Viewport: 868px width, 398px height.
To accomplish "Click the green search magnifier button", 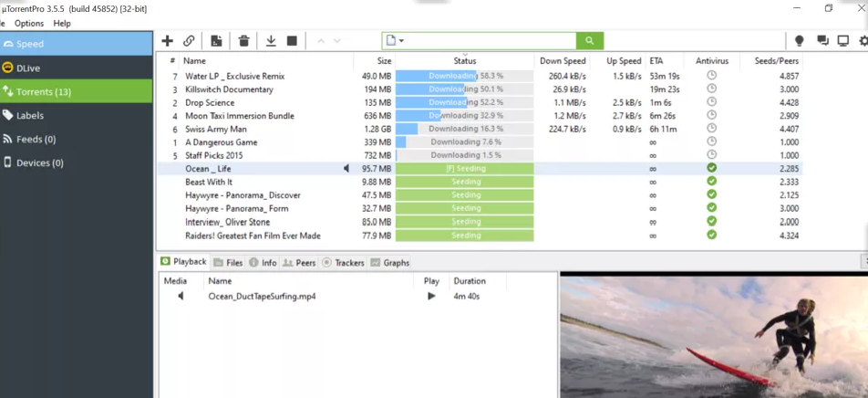I will 590,40.
